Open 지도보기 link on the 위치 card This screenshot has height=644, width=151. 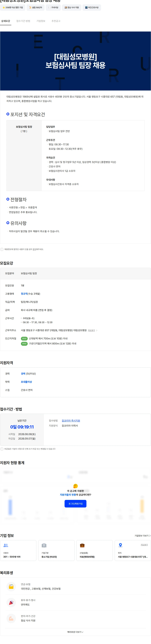click(144, 545)
